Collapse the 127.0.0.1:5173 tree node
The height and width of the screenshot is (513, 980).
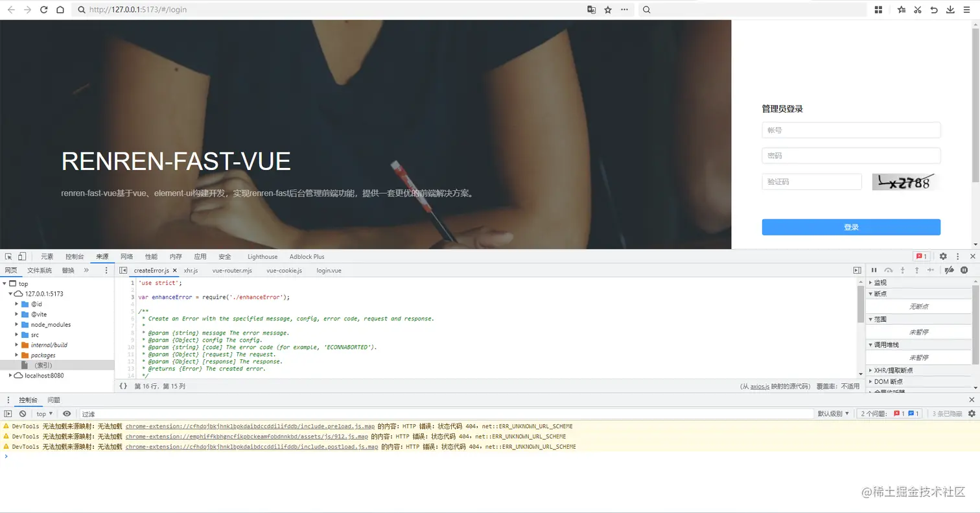point(10,294)
